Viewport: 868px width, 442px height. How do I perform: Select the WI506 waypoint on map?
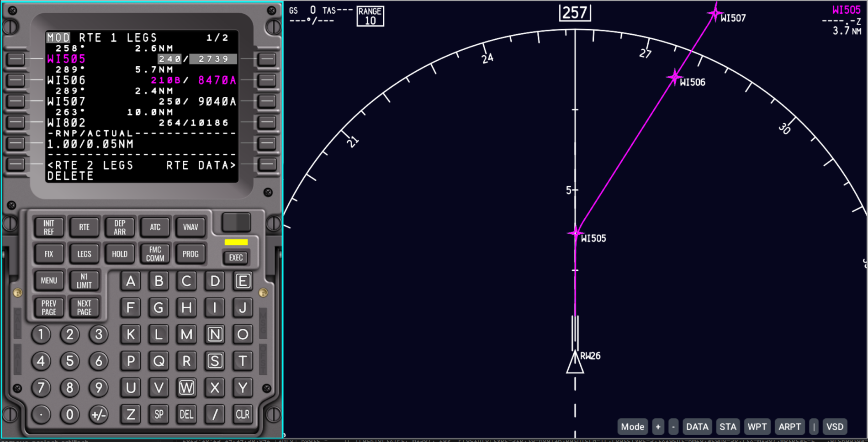[x=674, y=78]
